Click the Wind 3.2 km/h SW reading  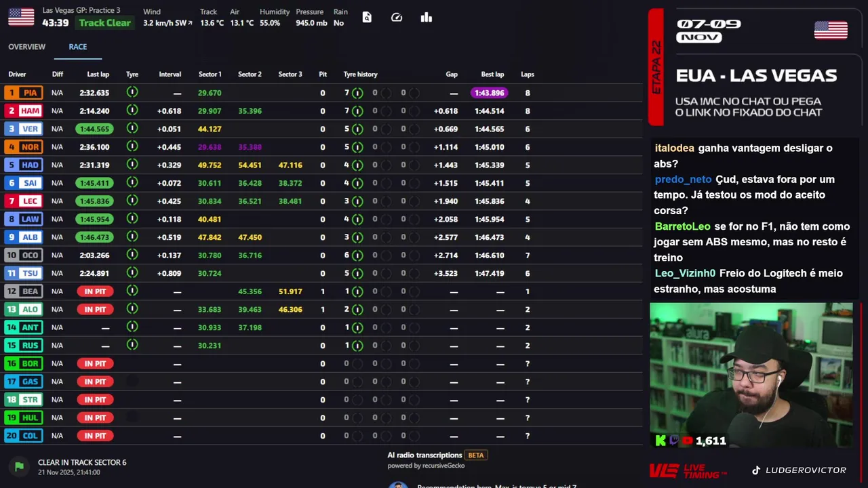167,23
